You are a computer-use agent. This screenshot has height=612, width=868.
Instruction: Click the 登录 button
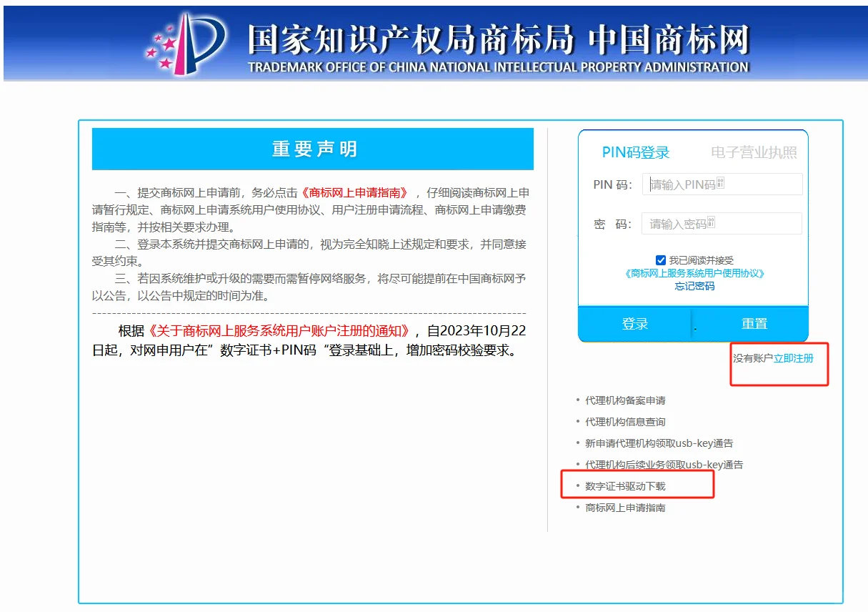coord(635,324)
